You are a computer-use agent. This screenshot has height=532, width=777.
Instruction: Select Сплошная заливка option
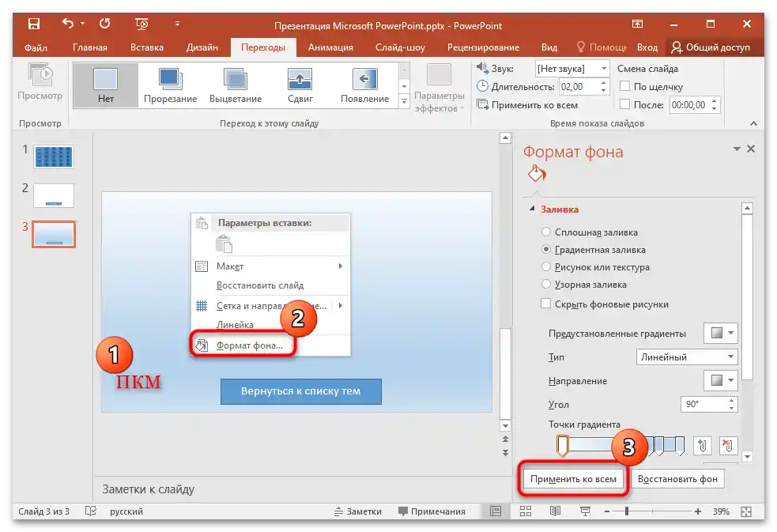tap(545, 232)
